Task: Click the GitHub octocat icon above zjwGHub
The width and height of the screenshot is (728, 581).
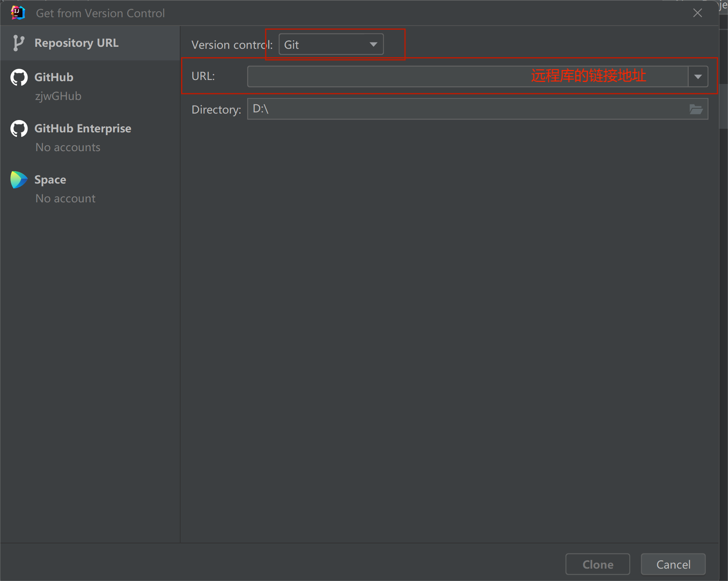Action: 19,77
